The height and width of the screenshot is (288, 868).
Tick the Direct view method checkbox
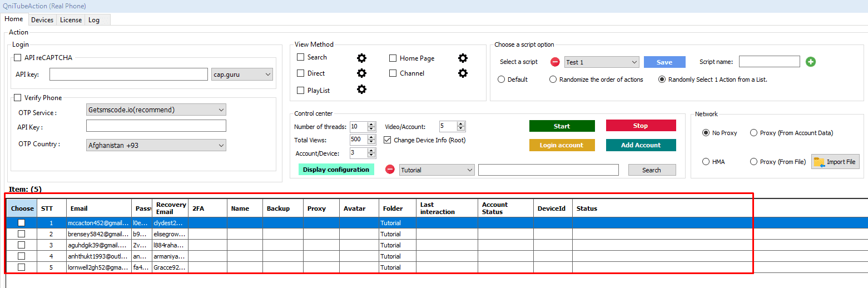click(301, 73)
